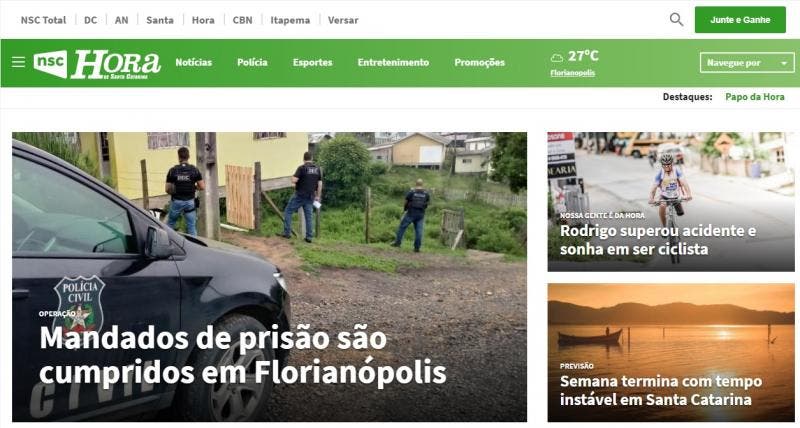The image size is (800, 428).
Task: Click the Navegue por dropdown arrow
Action: pos(784,63)
